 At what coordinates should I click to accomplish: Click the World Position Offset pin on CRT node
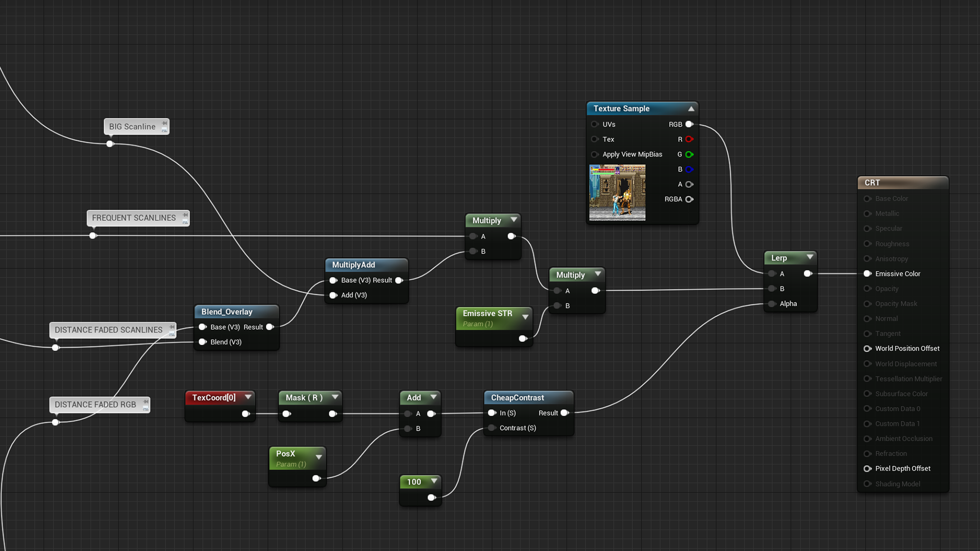(867, 348)
